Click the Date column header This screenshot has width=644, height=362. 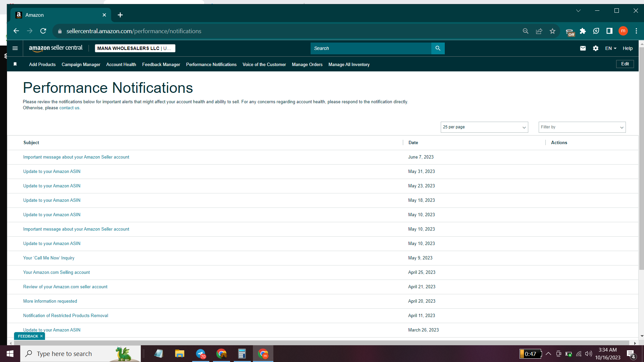(x=413, y=143)
